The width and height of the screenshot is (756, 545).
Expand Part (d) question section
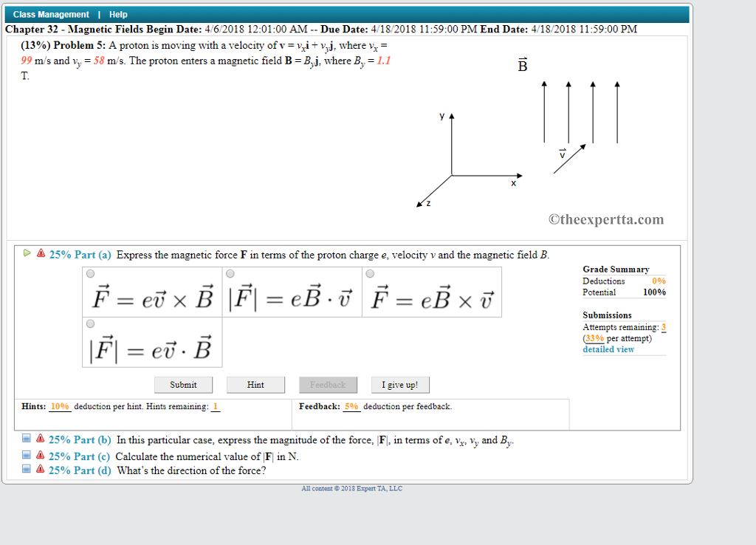pyautogui.click(x=79, y=470)
